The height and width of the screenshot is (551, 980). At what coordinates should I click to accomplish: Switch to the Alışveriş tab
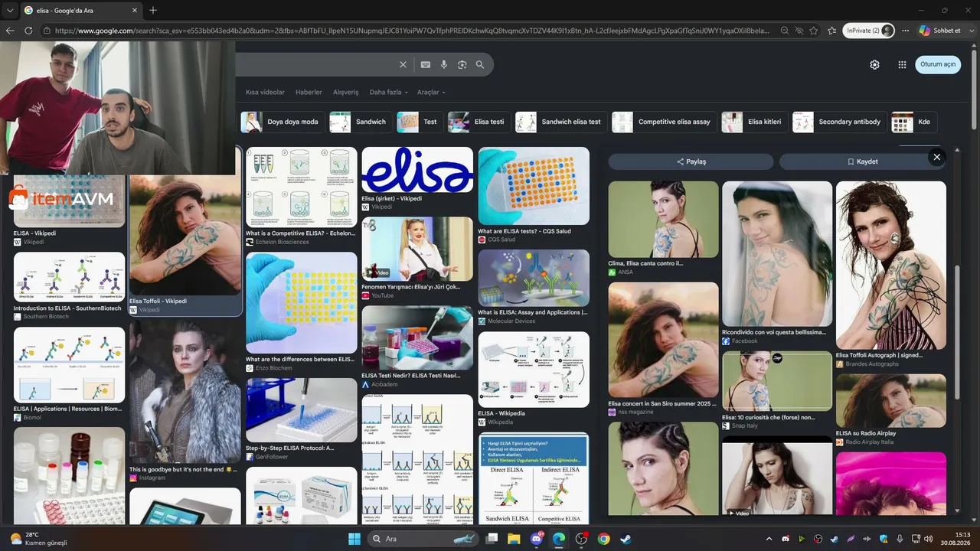coord(345,93)
